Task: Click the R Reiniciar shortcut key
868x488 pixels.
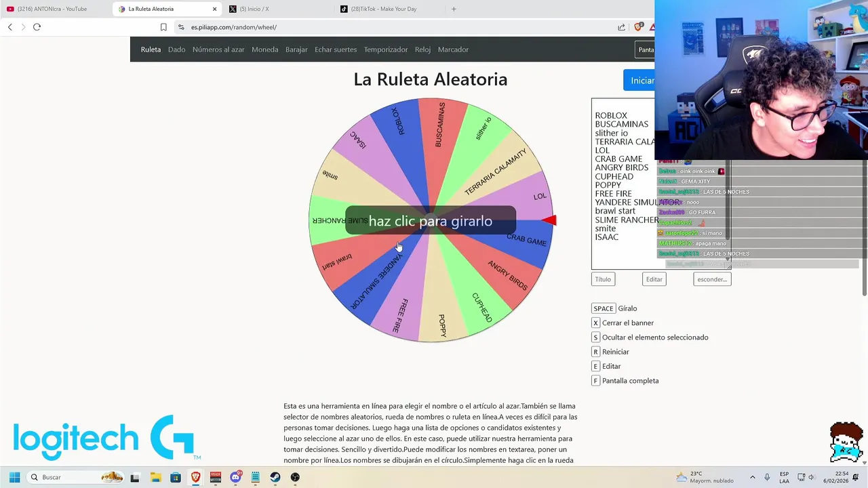Action: click(595, 352)
